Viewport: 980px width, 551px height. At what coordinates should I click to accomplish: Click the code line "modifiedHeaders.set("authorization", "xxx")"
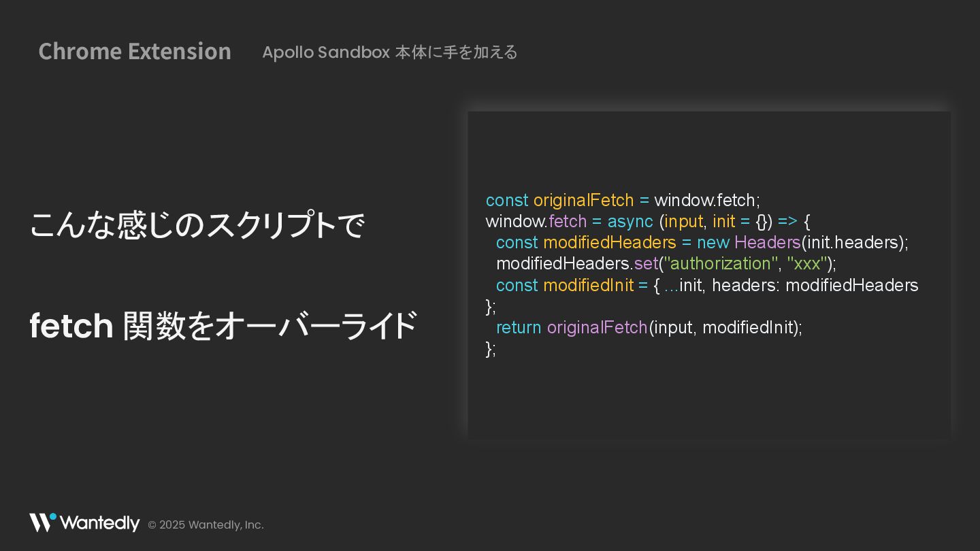point(666,263)
